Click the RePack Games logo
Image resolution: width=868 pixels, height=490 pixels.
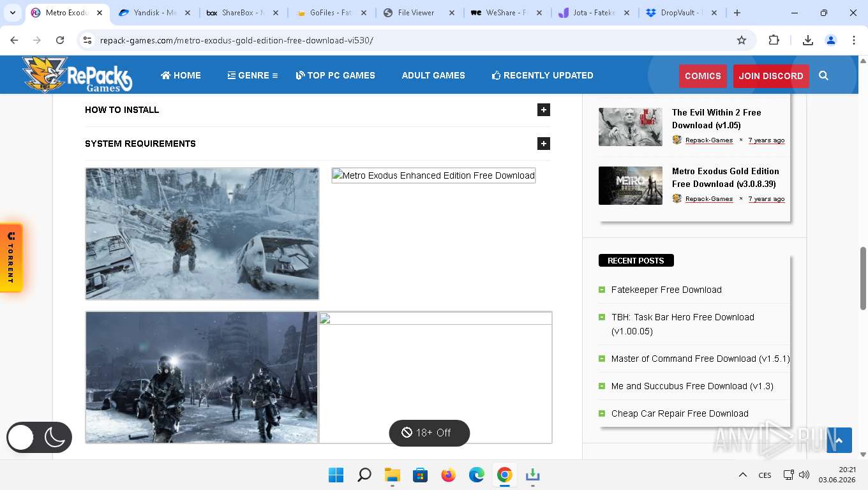coord(77,75)
